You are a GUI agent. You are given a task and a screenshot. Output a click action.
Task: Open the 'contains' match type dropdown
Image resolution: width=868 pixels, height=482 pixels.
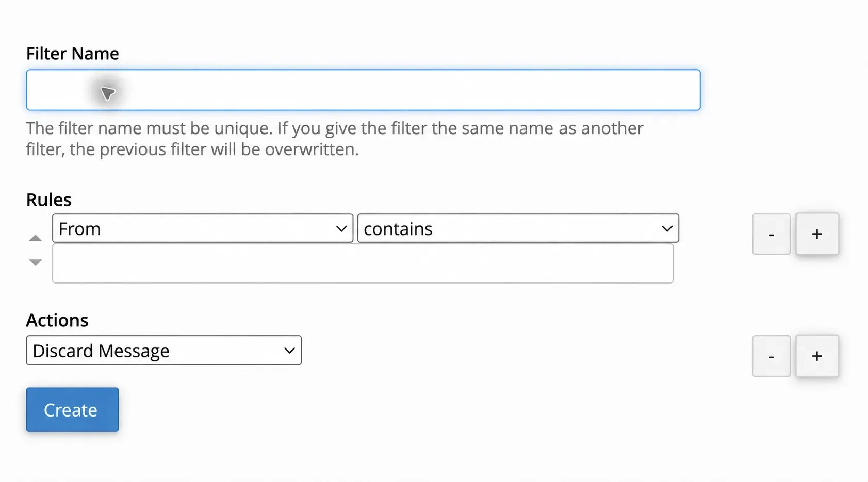[x=518, y=228]
